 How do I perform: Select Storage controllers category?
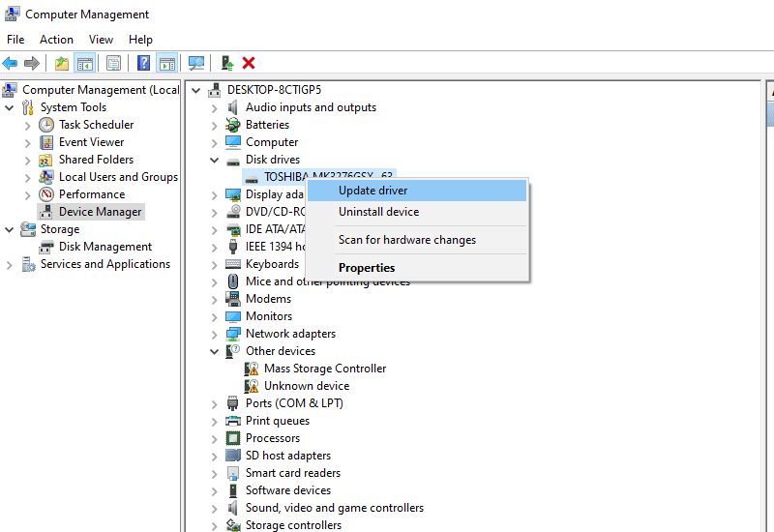tap(294, 525)
